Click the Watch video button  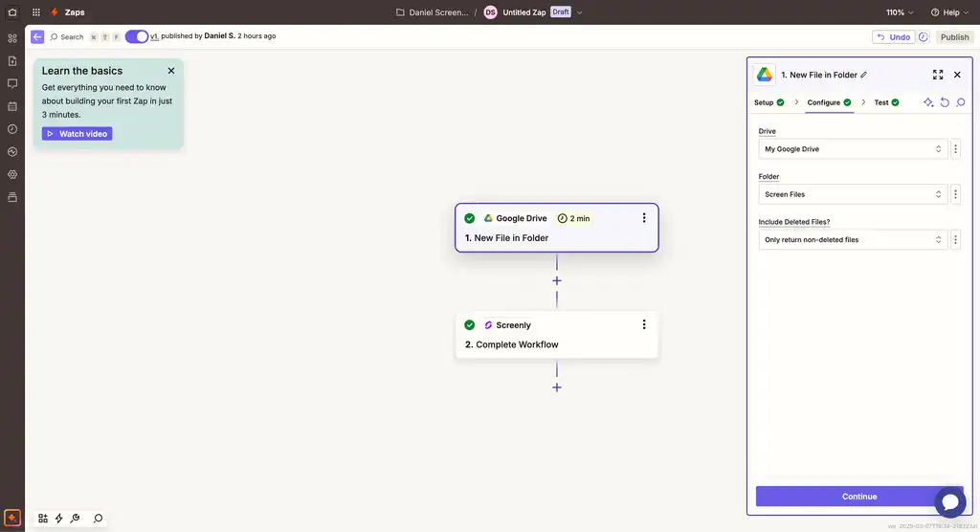(x=77, y=134)
